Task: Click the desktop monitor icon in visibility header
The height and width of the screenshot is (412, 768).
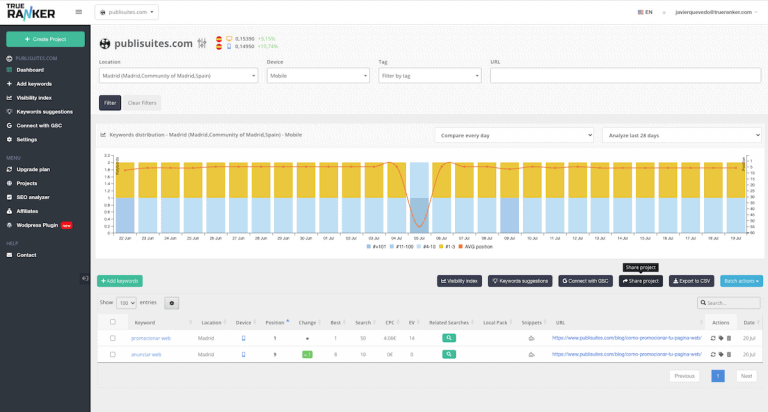Action: pyautogui.click(x=229, y=39)
